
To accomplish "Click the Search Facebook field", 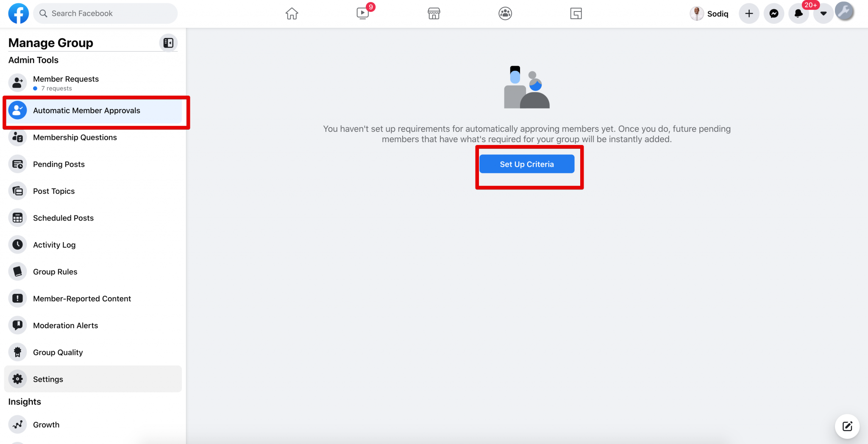I will point(106,14).
